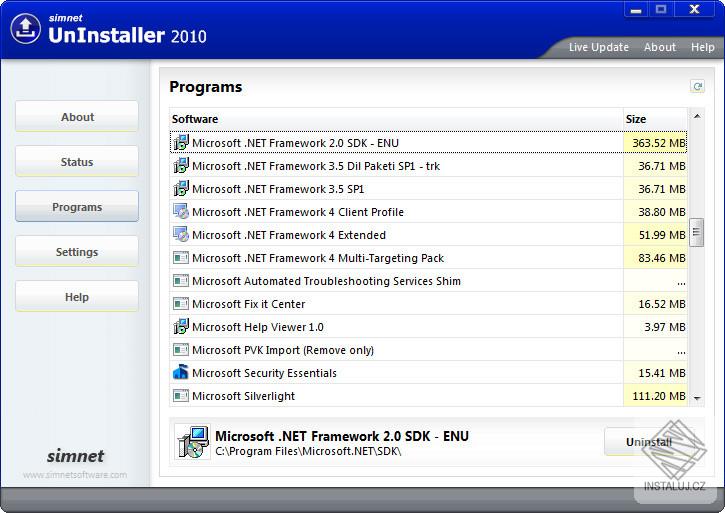This screenshot has width=725, height=513.
Task: Click scrollbar down arrow in programs list
Action: click(697, 398)
